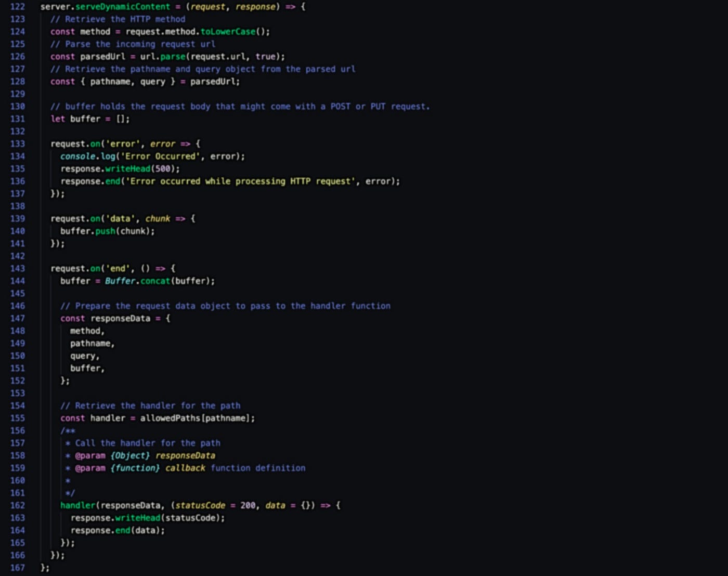
Task: Select the chunk arrow function parameter
Action: 158,219
